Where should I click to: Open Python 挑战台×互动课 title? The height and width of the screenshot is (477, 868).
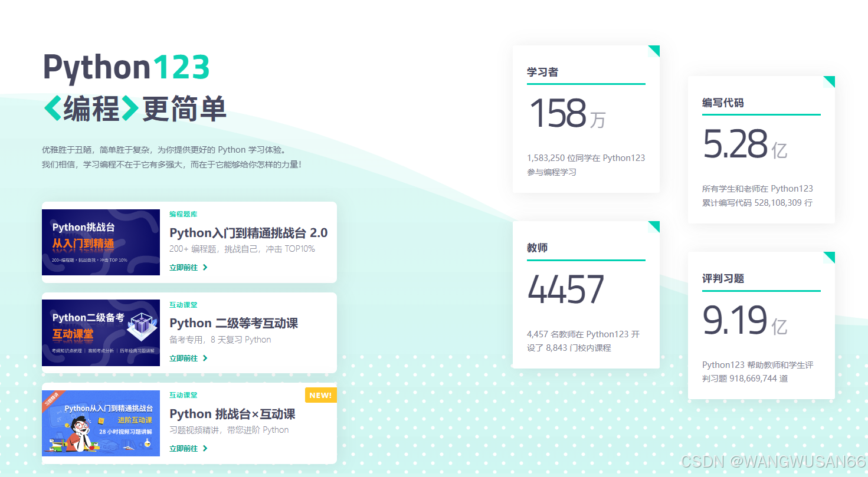point(232,414)
